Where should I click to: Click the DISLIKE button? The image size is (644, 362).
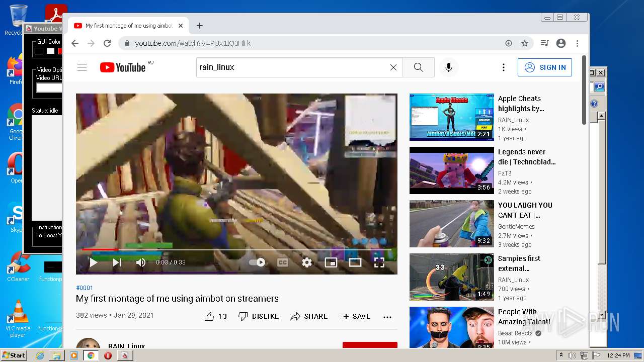click(258, 316)
